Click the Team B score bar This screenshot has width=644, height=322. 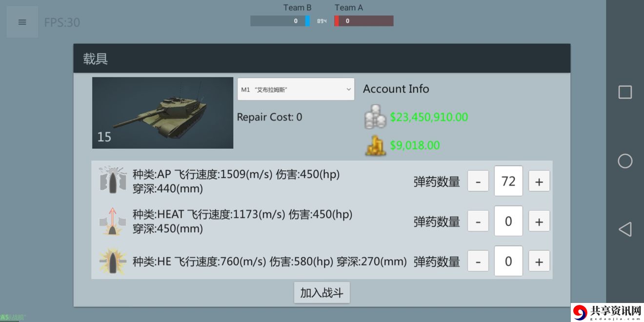280,21
